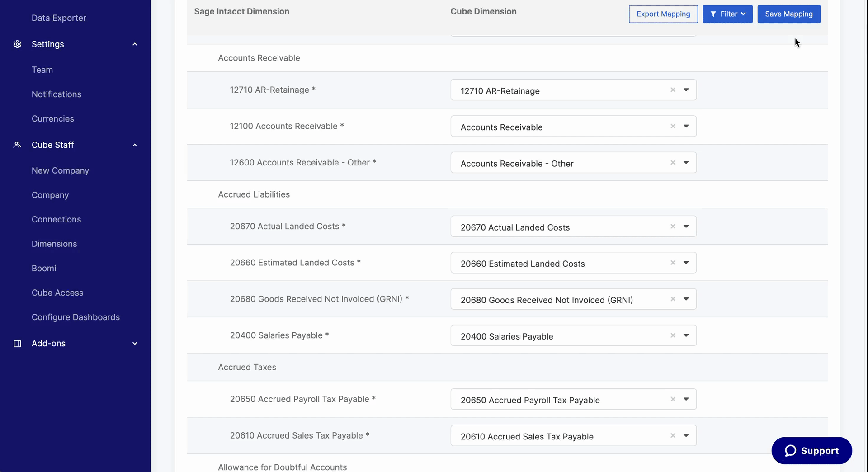Open the 20670 Actual Landed Costs dropdown
868x472 pixels.
click(686, 227)
